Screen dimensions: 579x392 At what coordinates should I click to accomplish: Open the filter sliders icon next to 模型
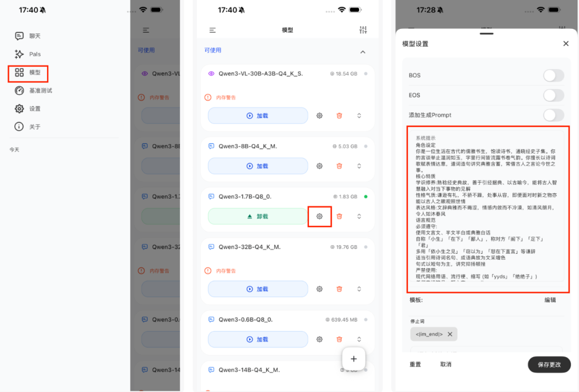pos(363,31)
